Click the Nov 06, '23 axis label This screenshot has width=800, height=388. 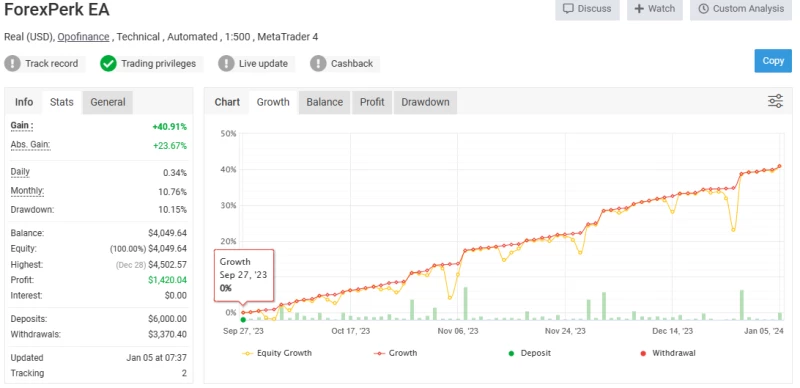coord(458,331)
